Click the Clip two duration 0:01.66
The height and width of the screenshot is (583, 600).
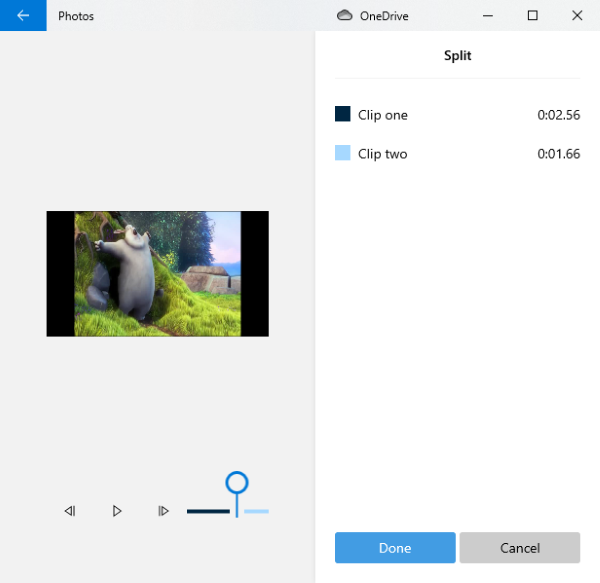pos(559,154)
